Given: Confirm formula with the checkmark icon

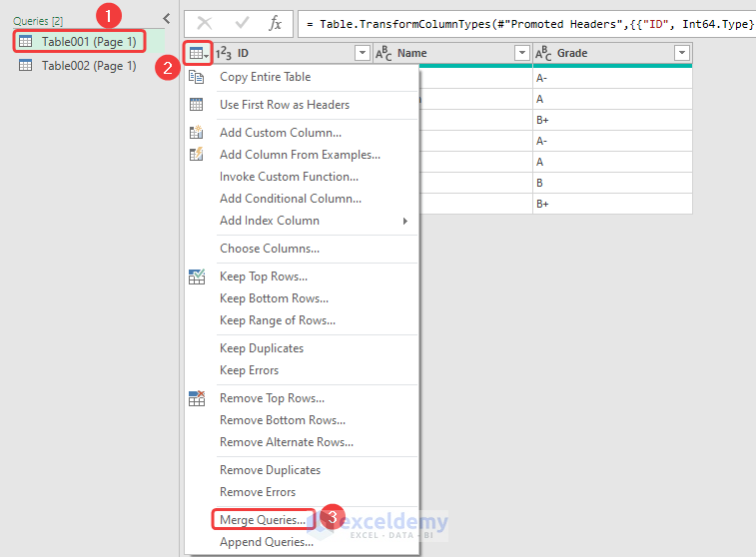Looking at the screenshot, I should pos(242,23).
